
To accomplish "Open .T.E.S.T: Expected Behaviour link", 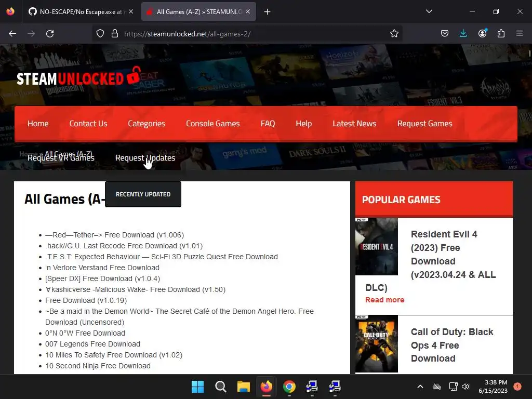I will click(x=162, y=257).
